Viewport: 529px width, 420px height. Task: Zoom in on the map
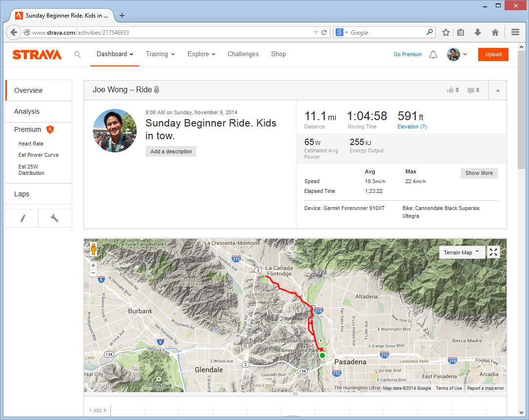tap(93, 265)
